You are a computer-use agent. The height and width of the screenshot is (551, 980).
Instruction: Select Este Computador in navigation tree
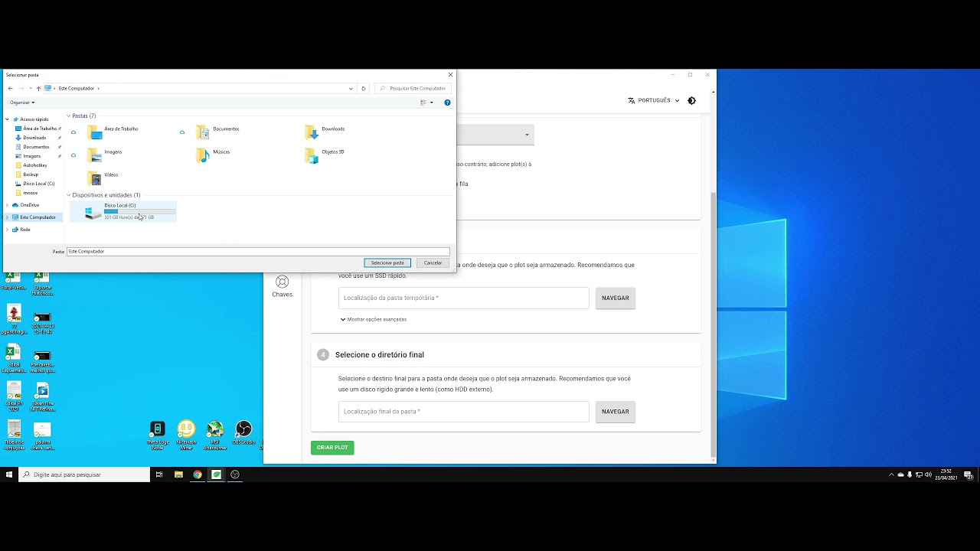[x=33, y=217]
